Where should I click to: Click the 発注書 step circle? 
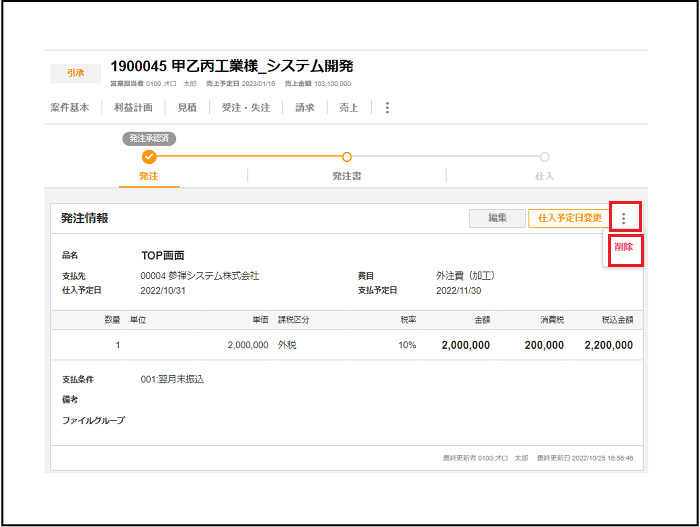[347, 157]
